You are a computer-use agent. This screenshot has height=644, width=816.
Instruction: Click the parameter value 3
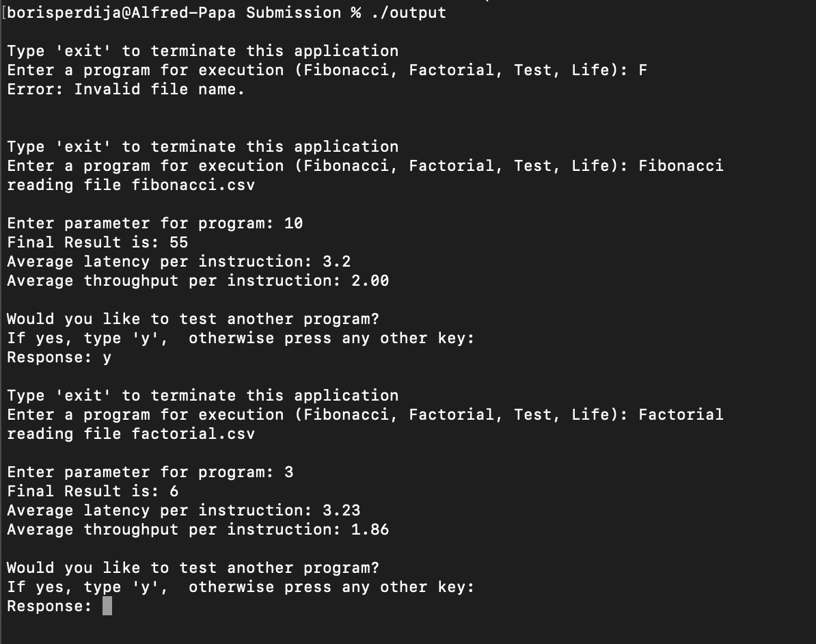[289, 472]
